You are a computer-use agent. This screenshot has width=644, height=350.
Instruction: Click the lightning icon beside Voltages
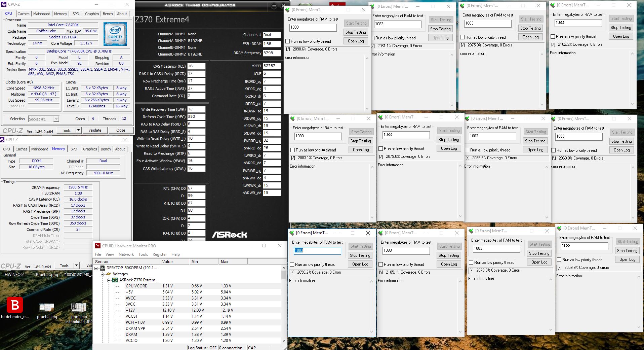[109, 274]
